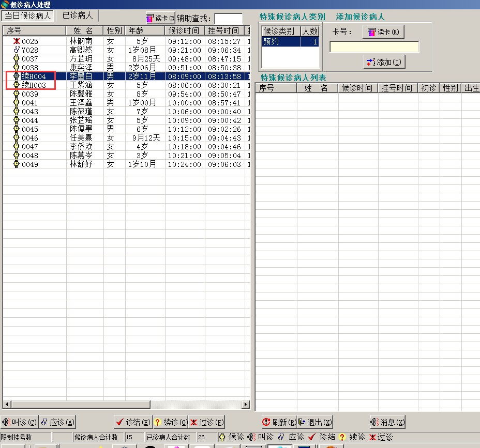Screen dimensions: 480x448
Task: Click the 刷新(R) refresh button
Action: pos(279,422)
